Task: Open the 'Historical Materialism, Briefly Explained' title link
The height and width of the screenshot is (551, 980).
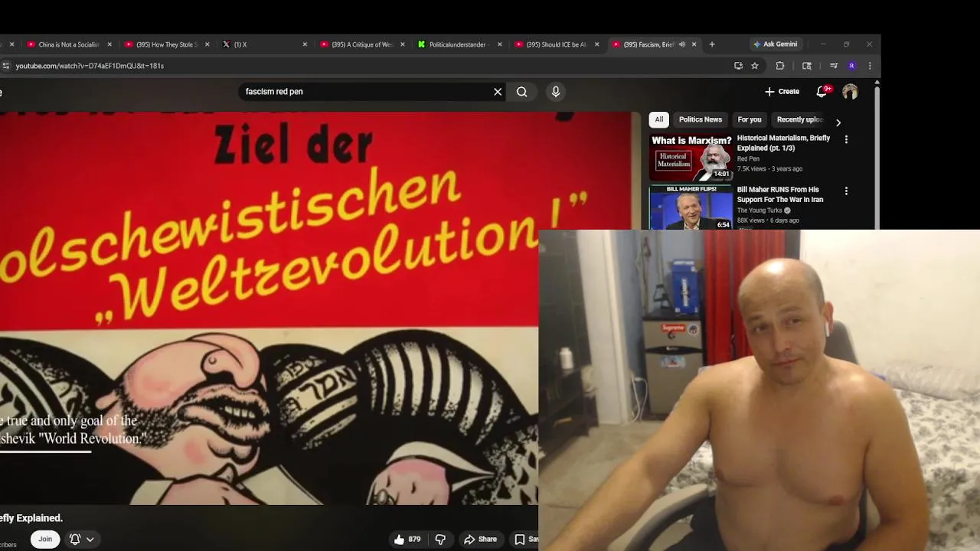Action: [783, 143]
